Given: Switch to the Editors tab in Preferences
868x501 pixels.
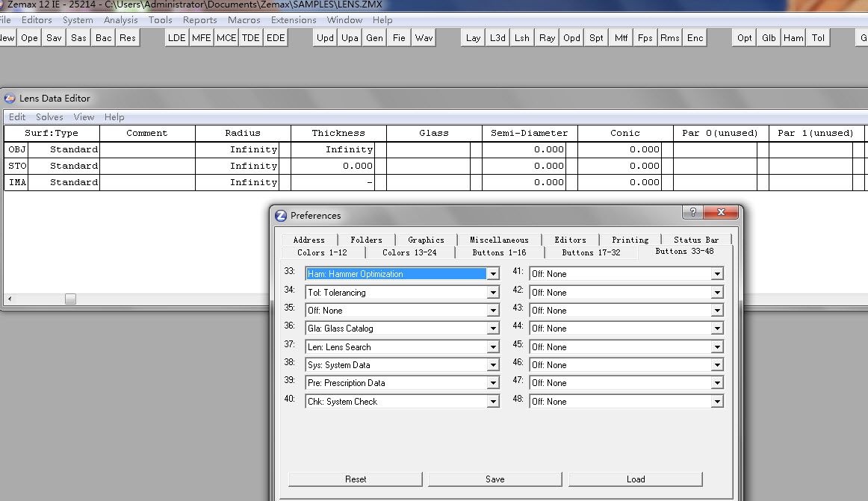Looking at the screenshot, I should coord(570,240).
